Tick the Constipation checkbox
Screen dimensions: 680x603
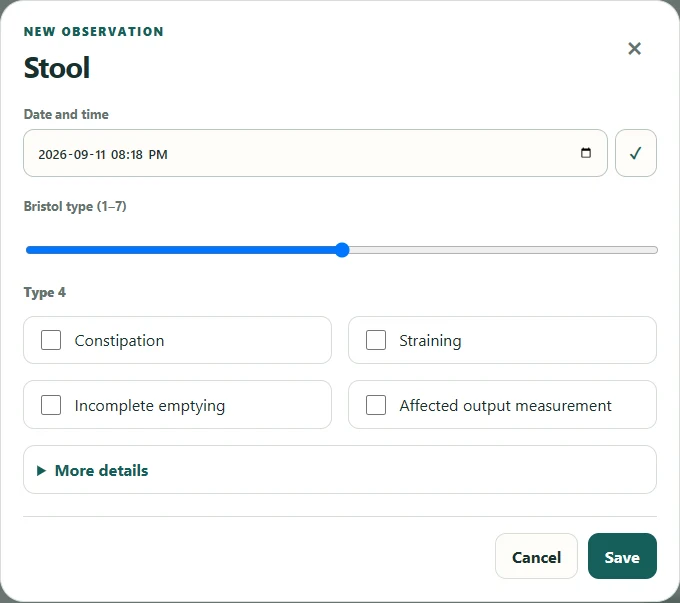[51, 340]
